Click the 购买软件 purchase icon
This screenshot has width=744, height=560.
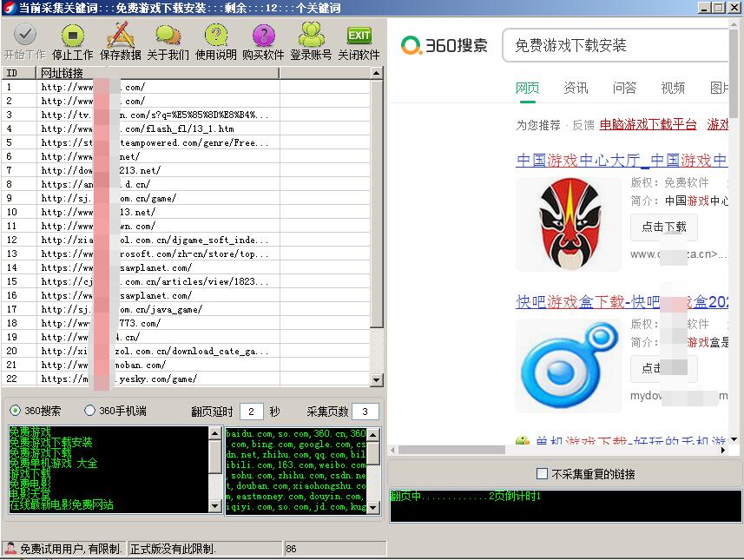point(263,36)
